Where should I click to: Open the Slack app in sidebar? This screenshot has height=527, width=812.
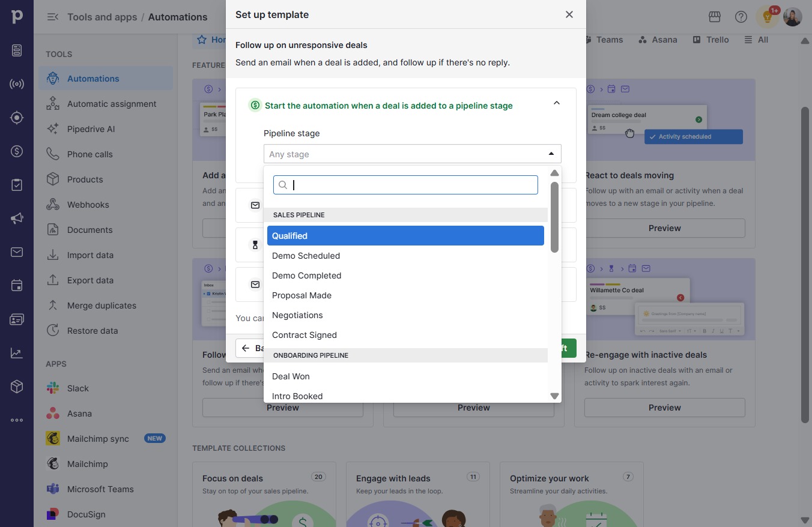106,388
